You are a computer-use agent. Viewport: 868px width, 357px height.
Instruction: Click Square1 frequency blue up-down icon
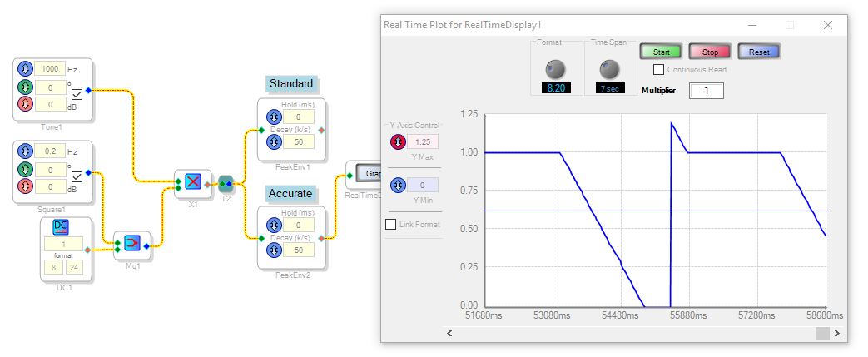pyautogui.click(x=26, y=151)
